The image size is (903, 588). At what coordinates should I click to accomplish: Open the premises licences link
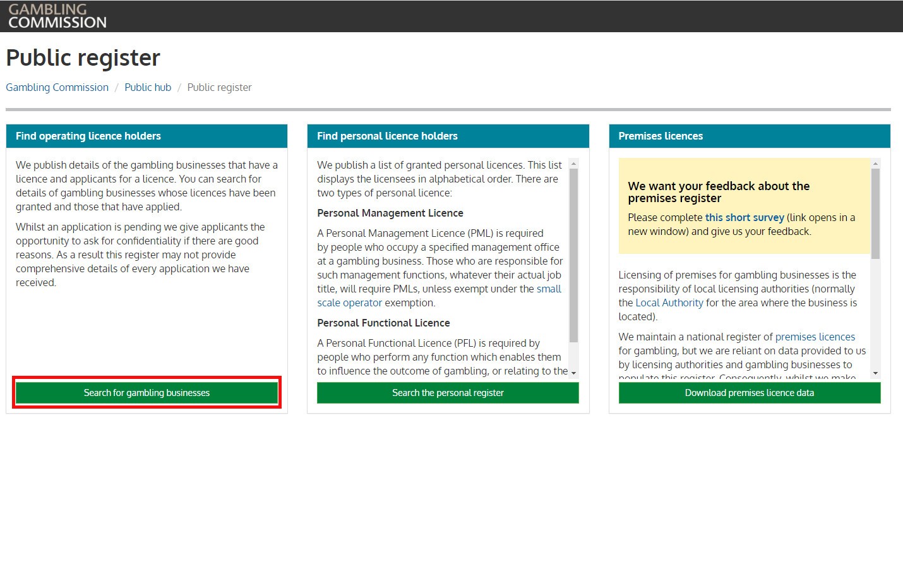pos(815,337)
